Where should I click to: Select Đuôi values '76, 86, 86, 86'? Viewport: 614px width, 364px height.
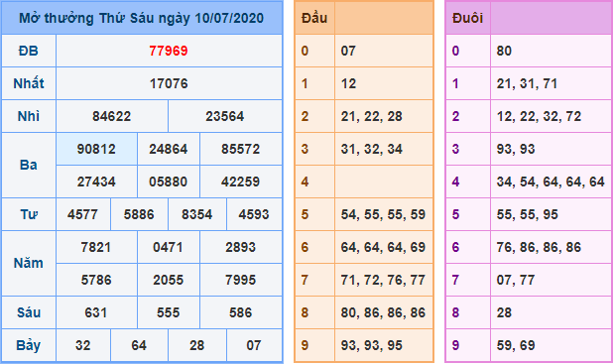pyautogui.click(x=539, y=247)
